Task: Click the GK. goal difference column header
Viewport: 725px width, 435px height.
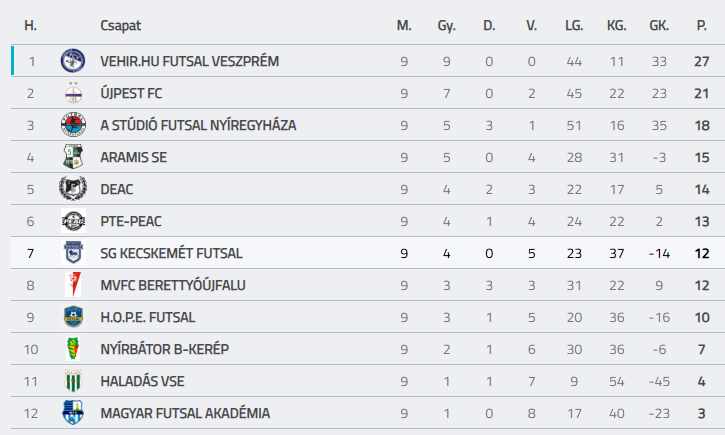Action: click(x=658, y=25)
